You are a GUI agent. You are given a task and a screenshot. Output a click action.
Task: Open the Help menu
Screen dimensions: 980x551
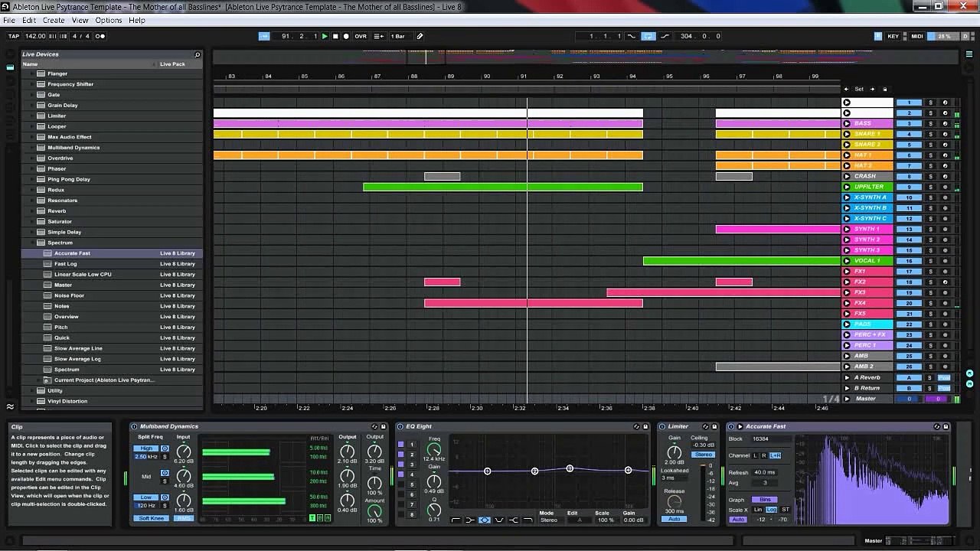[137, 20]
